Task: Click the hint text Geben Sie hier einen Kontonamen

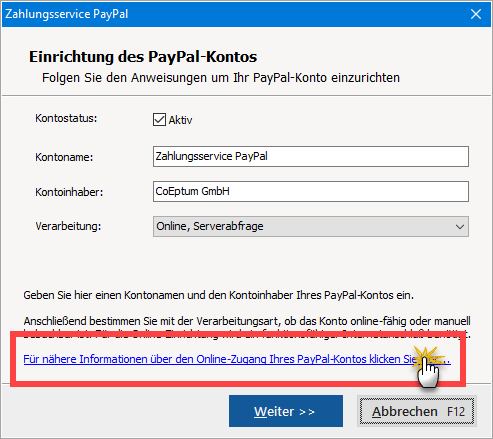Action: 218,295
